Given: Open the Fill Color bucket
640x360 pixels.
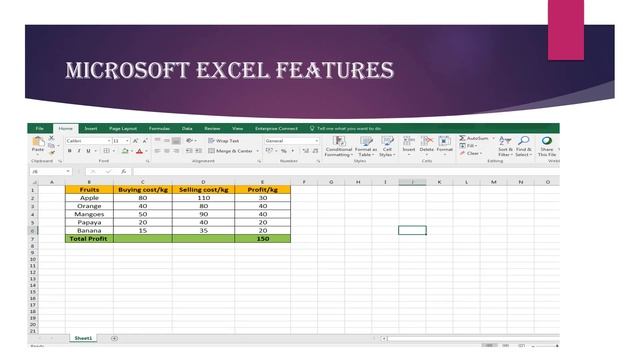Looking at the screenshot, I should pos(125,151).
